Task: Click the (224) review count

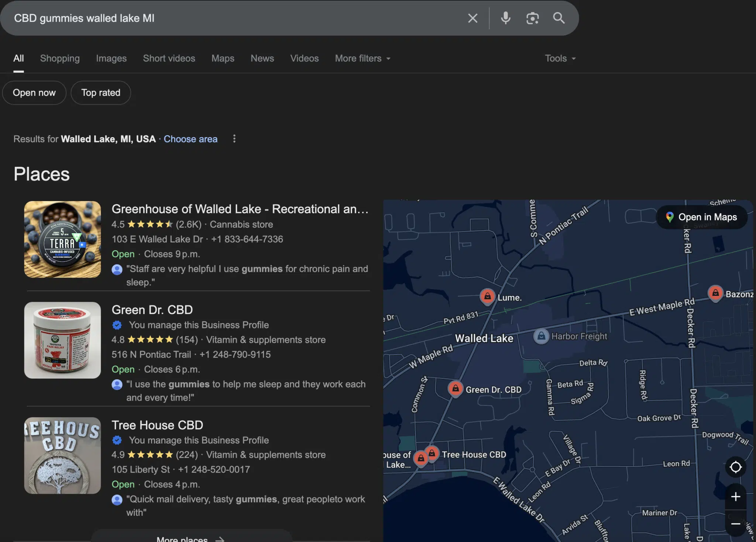Action: (187, 455)
